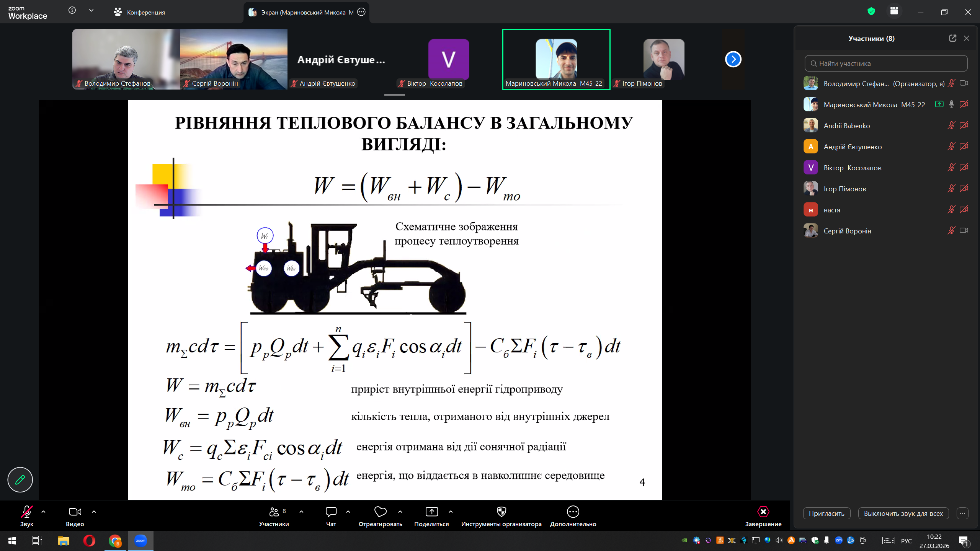Click the Пригласить invite button
Viewport: 980px width, 551px height.
826,514
